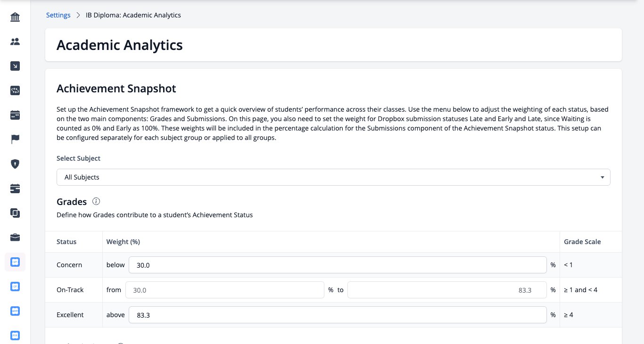Viewport: 644px width, 344px height.
Task: Click the On-Track to percentage field
Action: pyautogui.click(x=447, y=290)
